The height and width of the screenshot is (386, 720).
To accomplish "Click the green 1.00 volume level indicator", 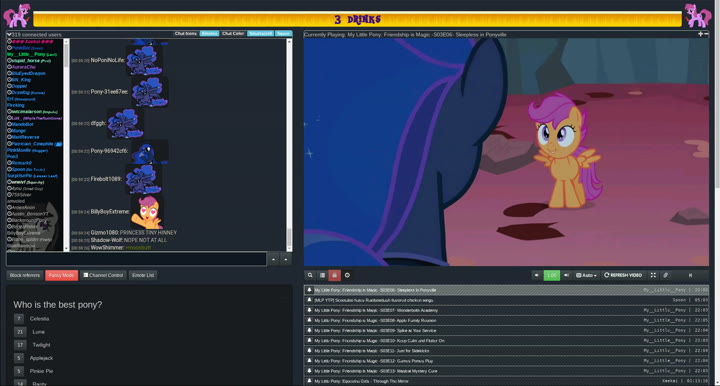I will tap(551, 275).
